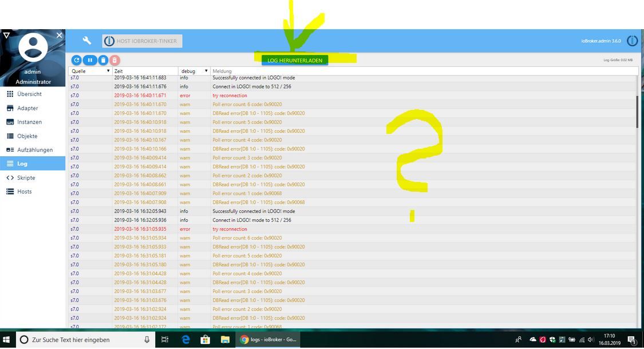Open Instanzen in the sidebar
This screenshot has width=644, height=349.
tap(33, 122)
